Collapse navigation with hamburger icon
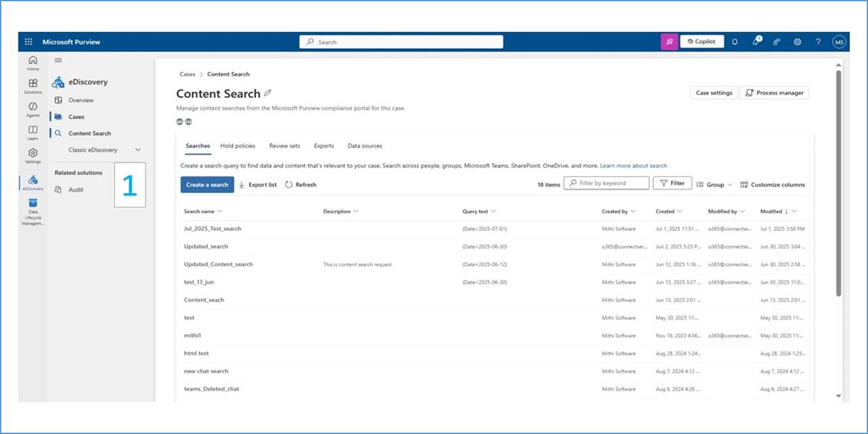868x434 pixels. click(58, 60)
